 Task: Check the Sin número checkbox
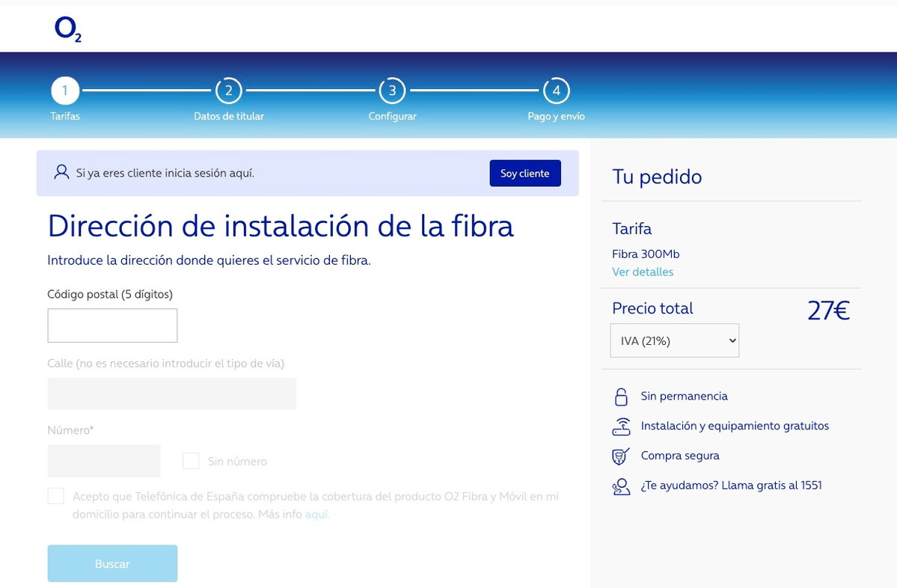(191, 461)
